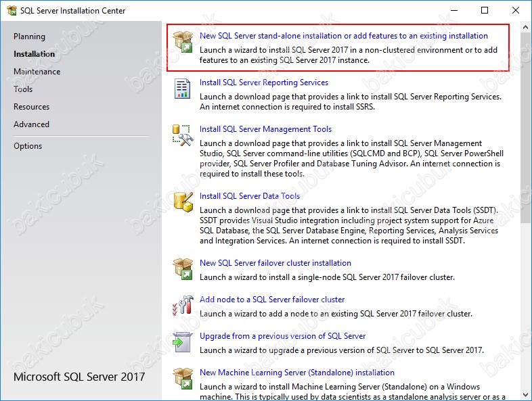Click the text 'An internet connection is required to install SSRS.'
The height and width of the screenshot is (401, 532).
(x=287, y=107)
